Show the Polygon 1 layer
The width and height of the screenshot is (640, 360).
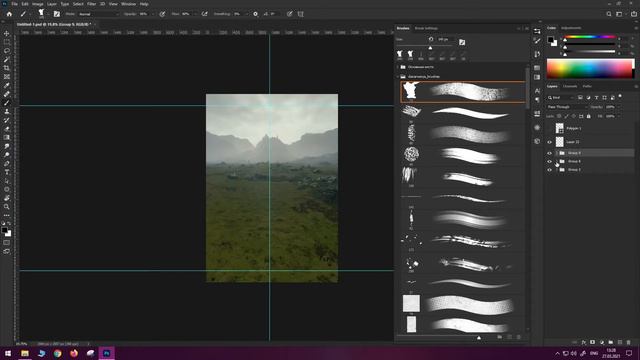549,128
